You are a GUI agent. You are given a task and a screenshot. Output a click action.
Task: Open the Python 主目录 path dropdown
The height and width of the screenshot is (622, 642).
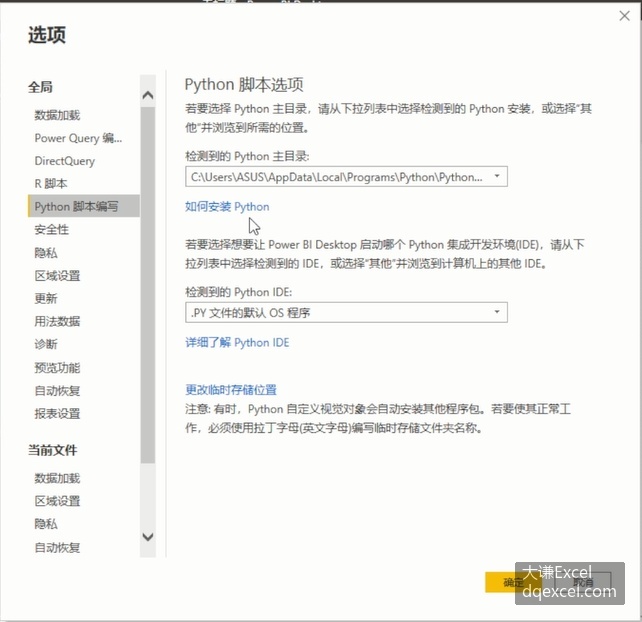[346, 176]
